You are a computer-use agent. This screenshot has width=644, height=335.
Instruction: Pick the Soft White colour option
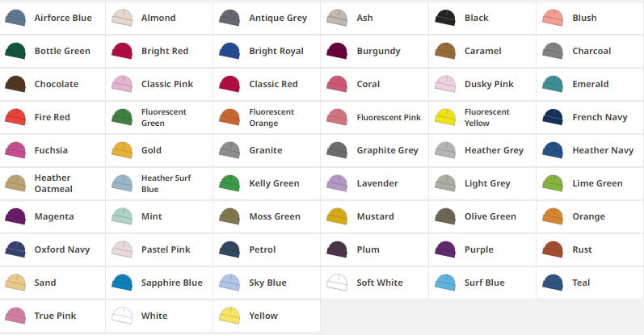pos(374,283)
